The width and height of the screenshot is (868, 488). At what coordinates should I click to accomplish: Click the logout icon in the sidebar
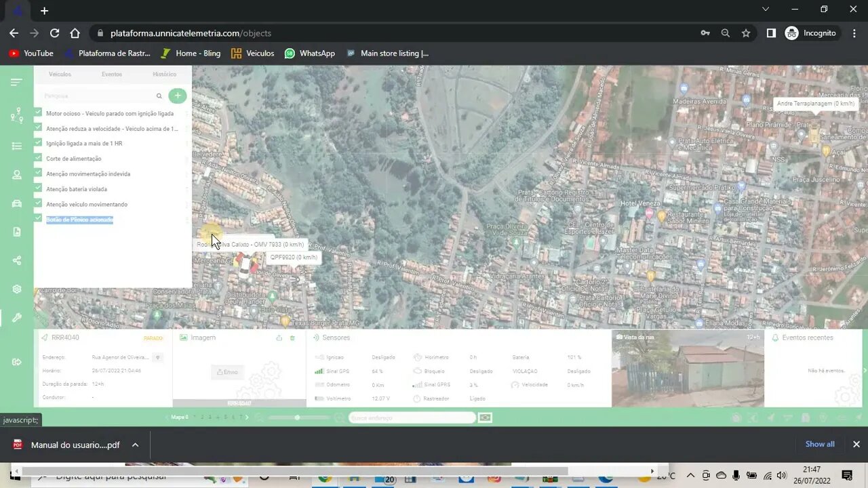click(x=16, y=362)
